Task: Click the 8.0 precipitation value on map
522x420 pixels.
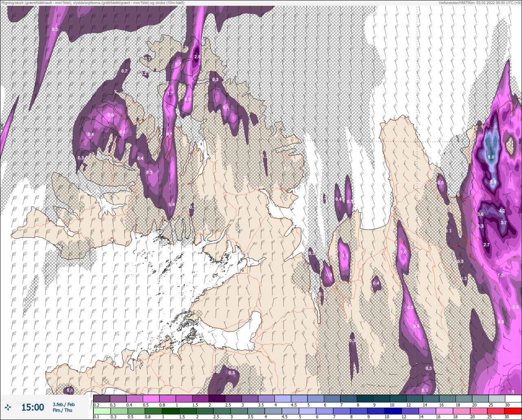Action: 491,157
